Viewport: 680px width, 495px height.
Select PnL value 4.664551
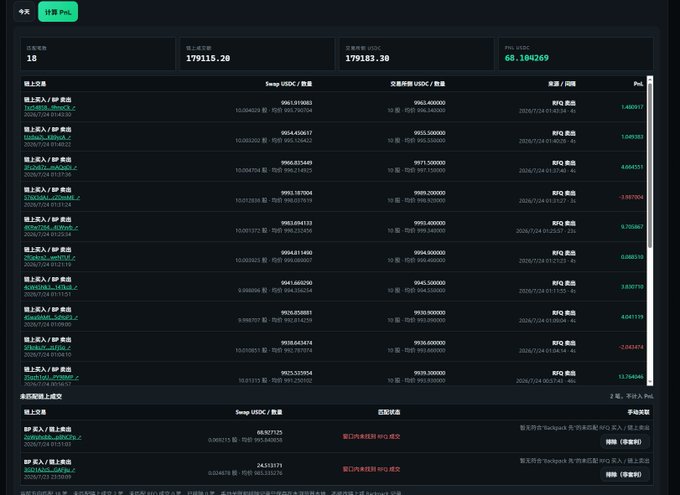632,167
